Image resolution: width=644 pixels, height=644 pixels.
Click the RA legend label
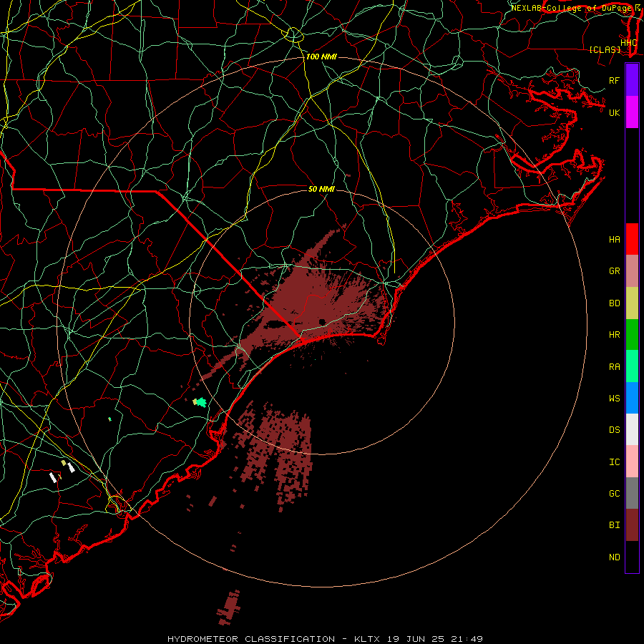click(615, 367)
